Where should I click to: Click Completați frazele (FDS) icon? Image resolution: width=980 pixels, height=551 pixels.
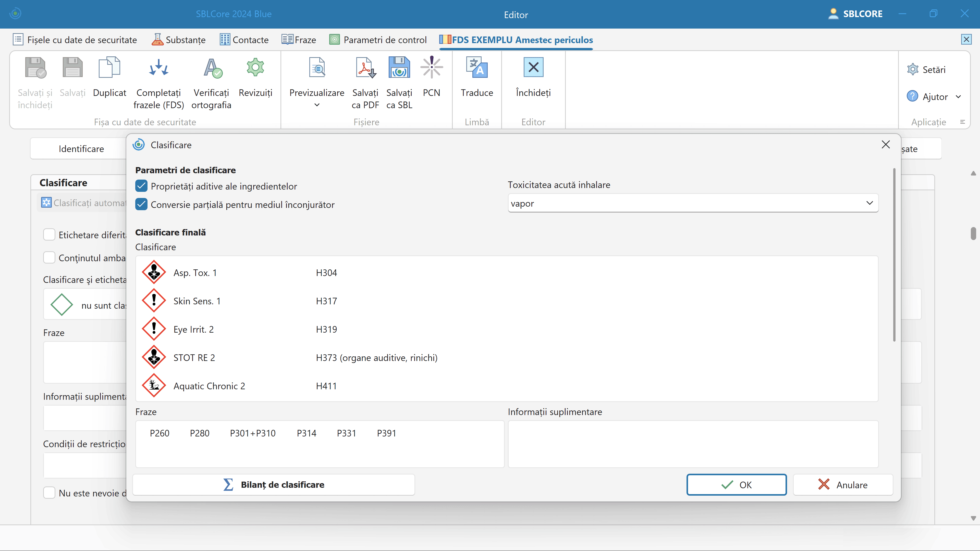pyautogui.click(x=159, y=68)
